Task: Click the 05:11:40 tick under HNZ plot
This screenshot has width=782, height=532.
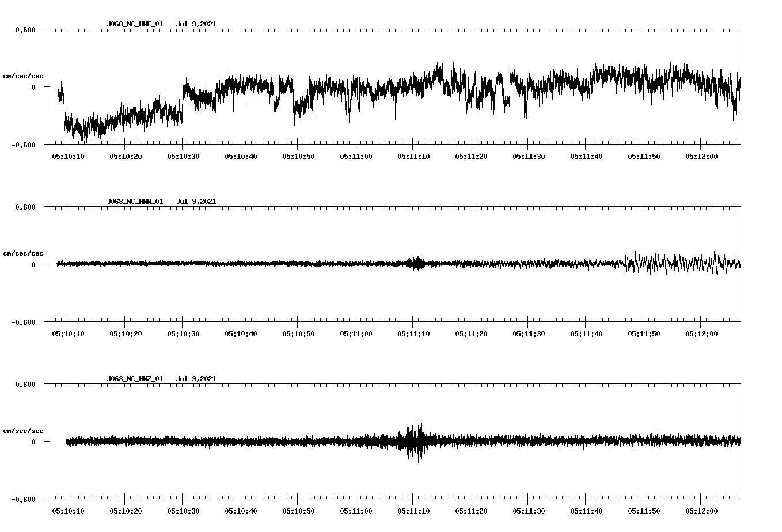Action: click(586, 511)
